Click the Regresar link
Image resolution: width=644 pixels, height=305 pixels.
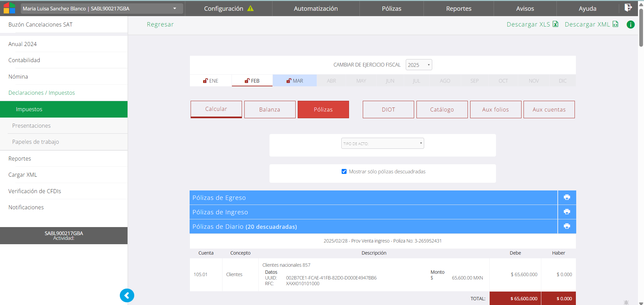coord(160,25)
